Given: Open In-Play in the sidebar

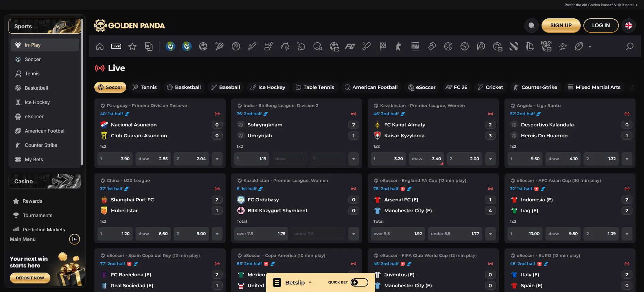Looking at the screenshot, I should click(45, 45).
